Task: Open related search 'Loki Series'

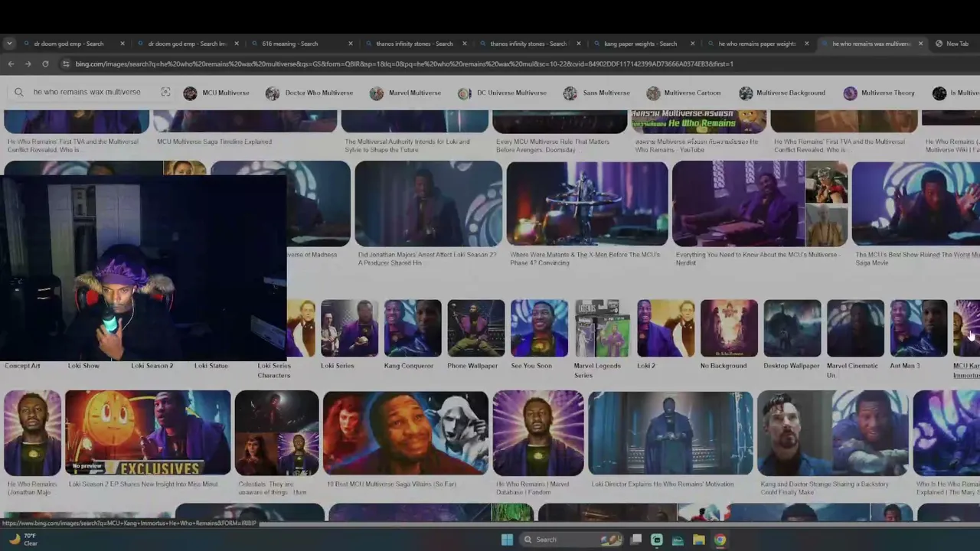Action: click(349, 334)
